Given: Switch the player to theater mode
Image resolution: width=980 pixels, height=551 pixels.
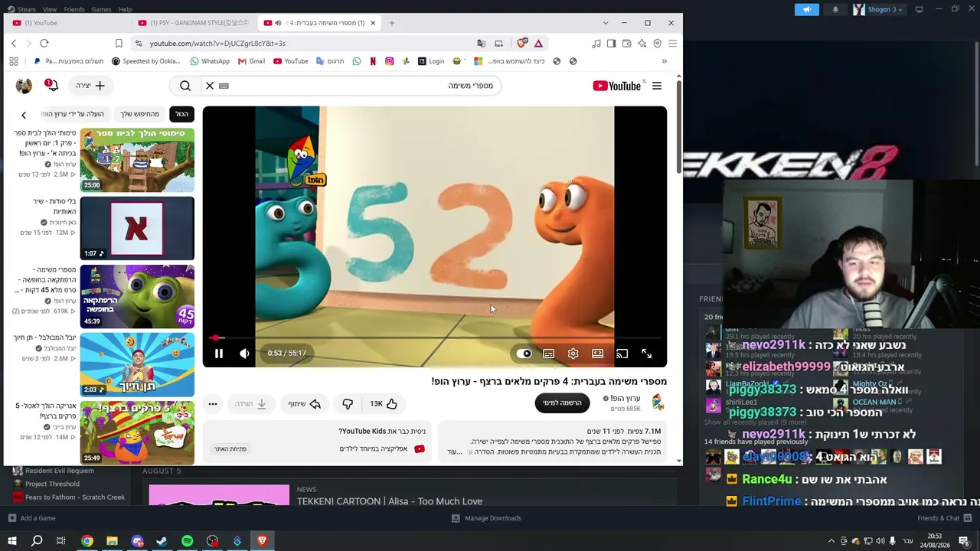Looking at the screenshot, I should coord(597,354).
